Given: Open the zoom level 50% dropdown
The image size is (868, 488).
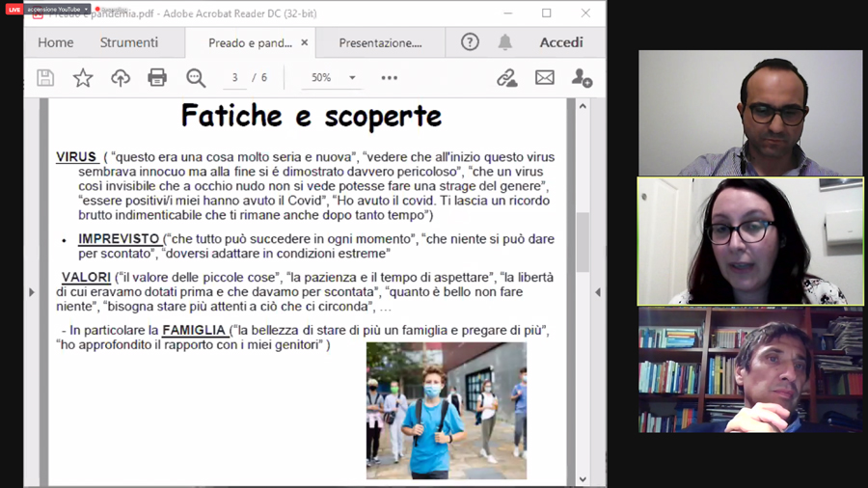Looking at the screenshot, I should point(331,78).
